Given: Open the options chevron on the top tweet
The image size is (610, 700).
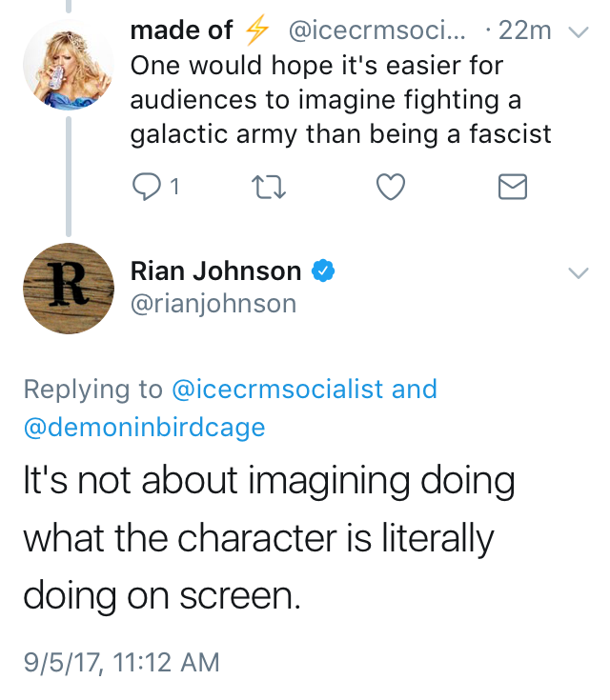Looking at the screenshot, I should pos(579,31).
